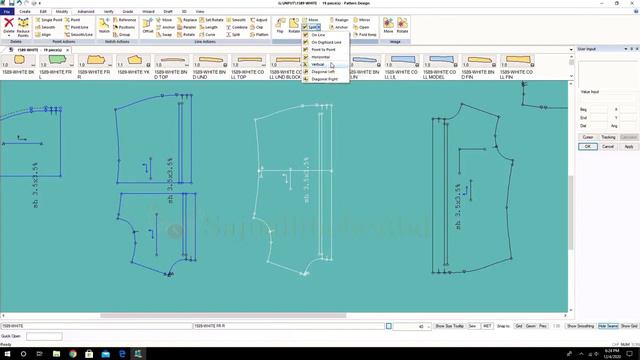This screenshot has width=640, height=360.
Task: Open the File menu
Action: coord(7,11)
